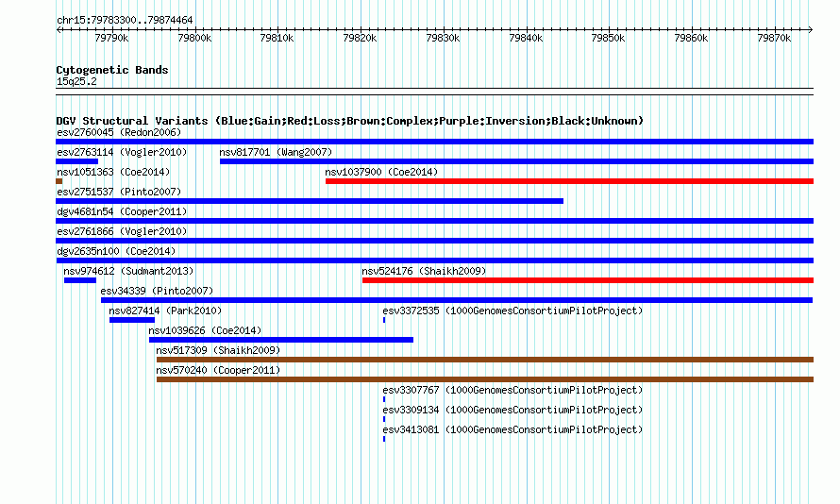Screen dimensions: 840x504
Task: Click the tiny esv3307767 blue marker
Action: coord(384,399)
